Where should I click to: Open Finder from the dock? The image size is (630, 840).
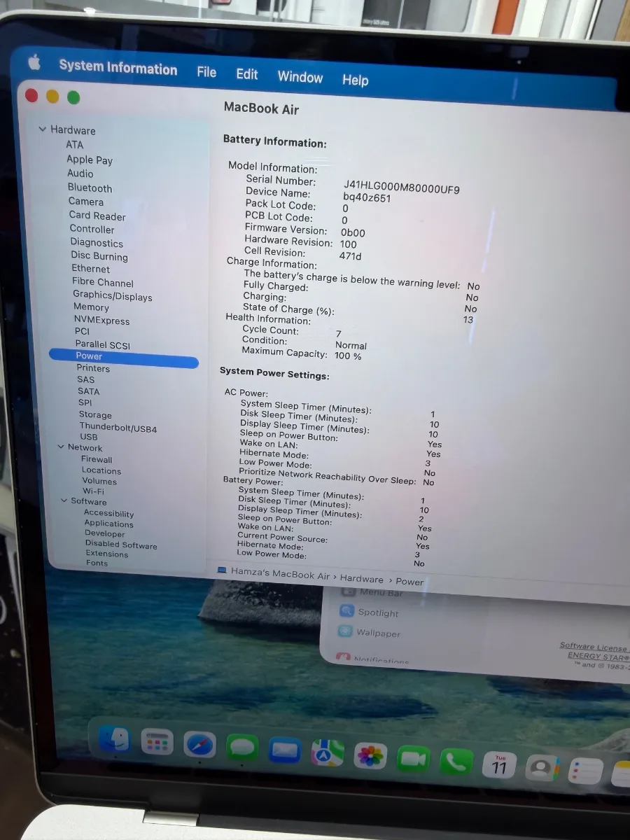(x=114, y=740)
